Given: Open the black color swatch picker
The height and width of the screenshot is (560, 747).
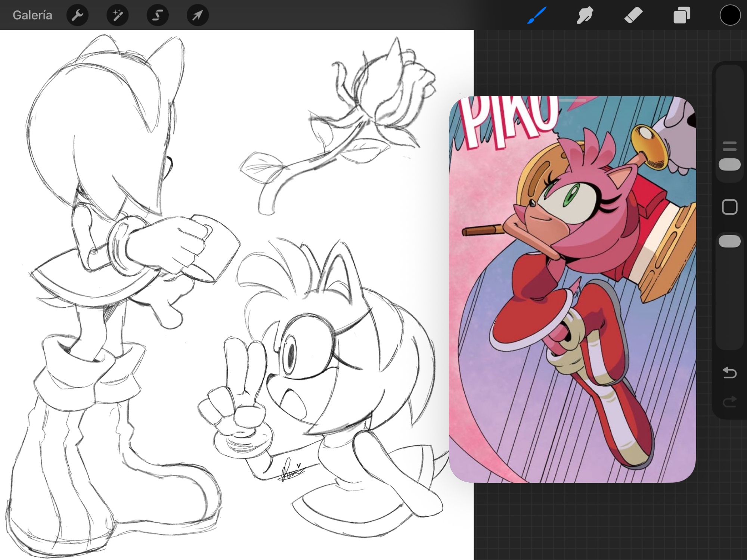Looking at the screenshot, I should pos(730,15).
